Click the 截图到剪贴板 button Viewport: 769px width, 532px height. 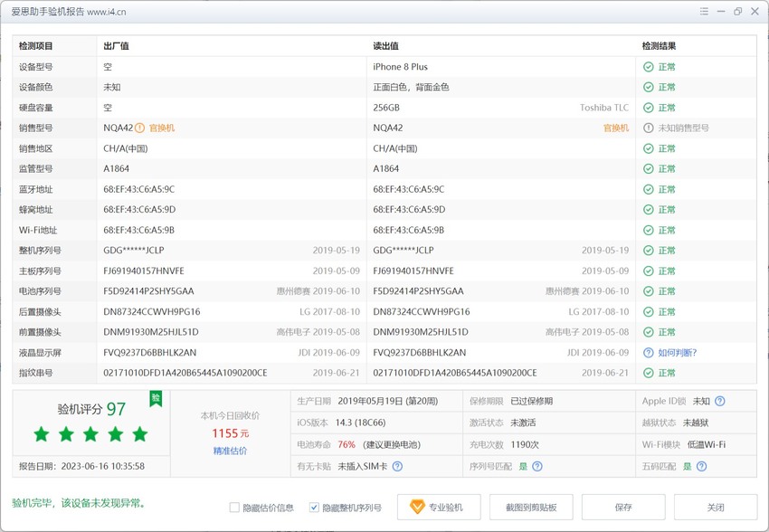[531, 507]
